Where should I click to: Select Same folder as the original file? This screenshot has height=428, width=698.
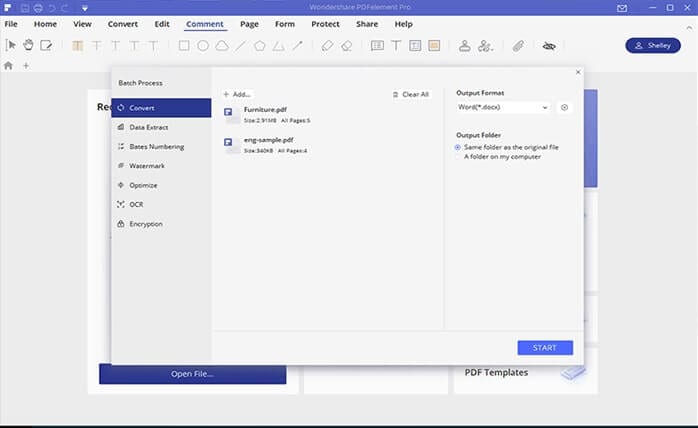click(507, 147)
